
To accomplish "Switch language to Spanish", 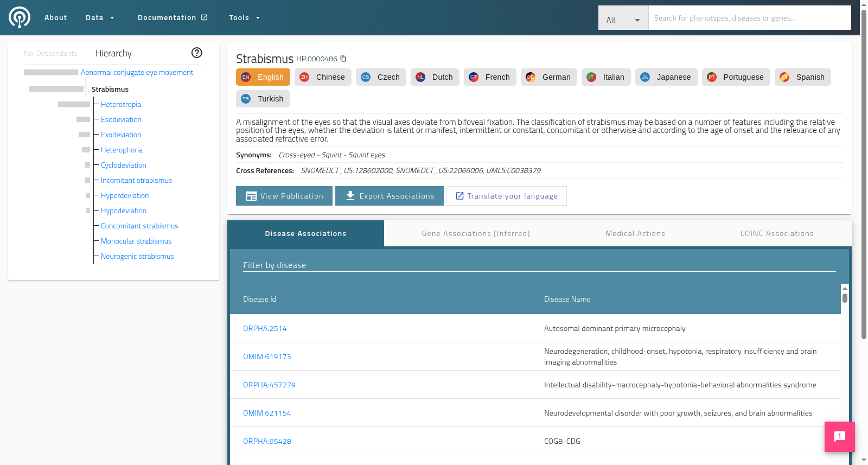I will [x=803, y=77].
